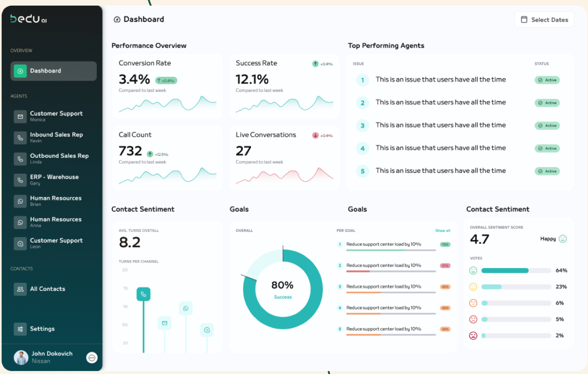Screen dimensions: 588x374
Task: Select goal 5 Reduce support center load
Action: (394, 330)
